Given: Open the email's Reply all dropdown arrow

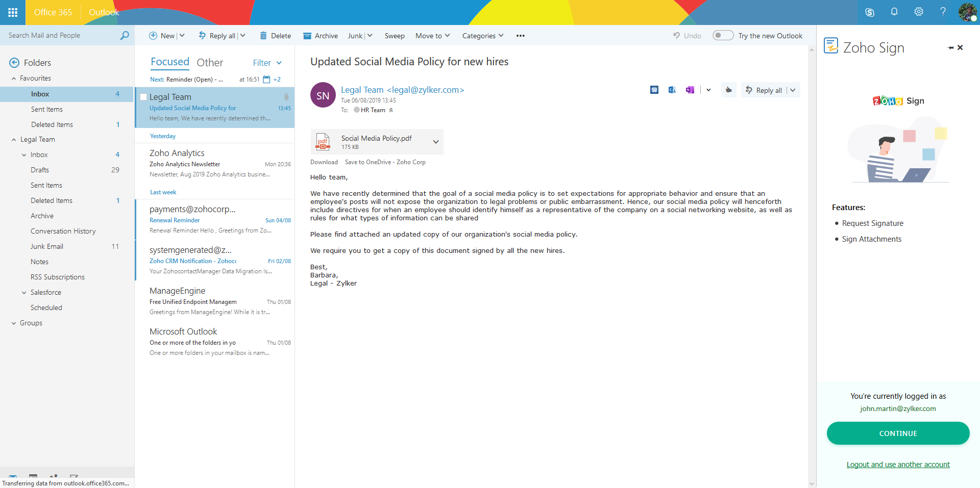Looking at the screenshot, I should coord(793,90).
